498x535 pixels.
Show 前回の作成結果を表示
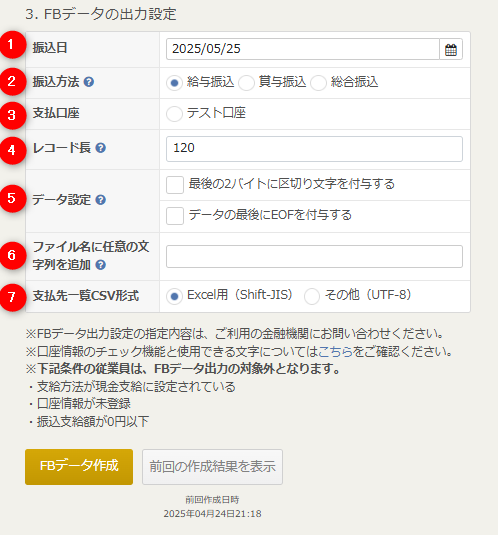pyautogui.click(x=213, y=467)
